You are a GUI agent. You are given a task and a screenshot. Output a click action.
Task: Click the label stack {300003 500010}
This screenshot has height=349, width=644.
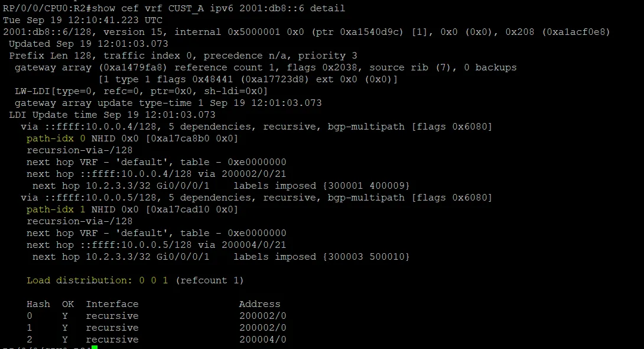tap(366, 257)
